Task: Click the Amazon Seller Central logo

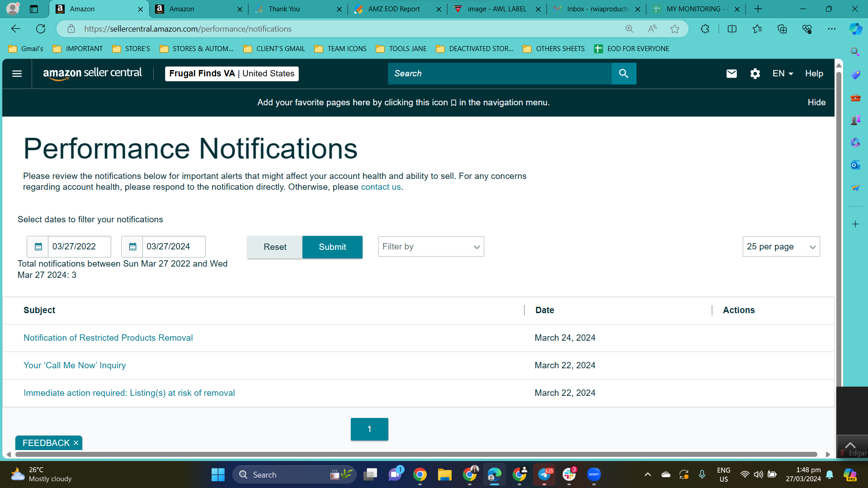Action: pos(92,74)
